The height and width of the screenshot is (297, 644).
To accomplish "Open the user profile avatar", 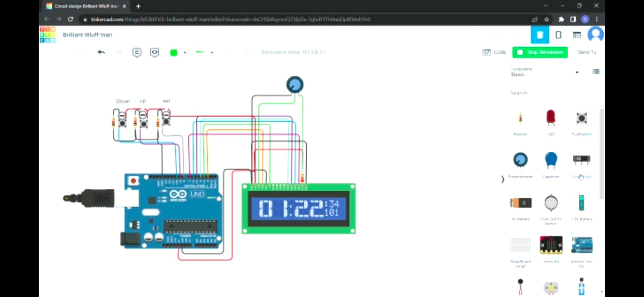I will tap(595, 35).
